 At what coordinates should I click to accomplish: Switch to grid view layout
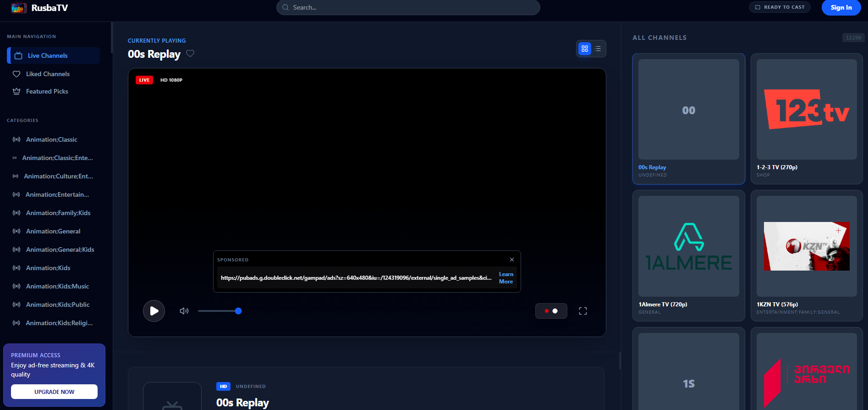pyautogui.click(x=585, y=49)
